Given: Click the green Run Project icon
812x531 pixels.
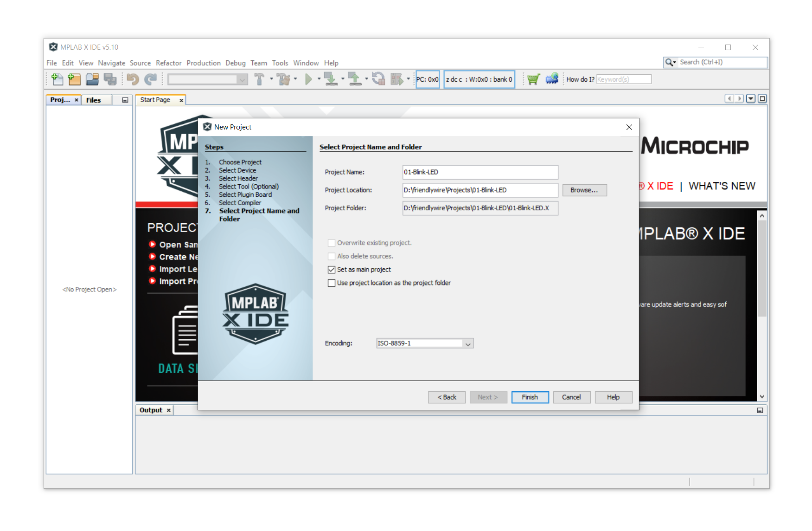Looking at the screenshot, I should click(x=308, y=79).
